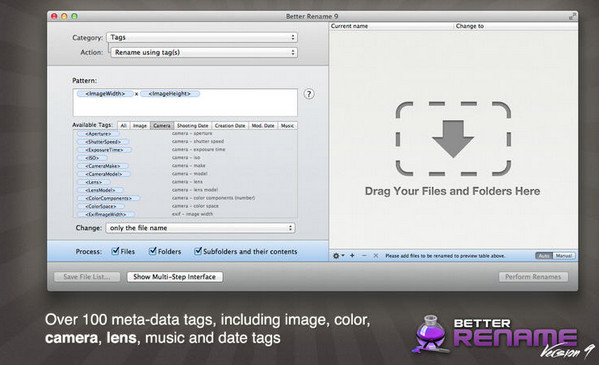Click the X icon to clear the list
This screenshot has width=599, height=365.
pos(376,255)
